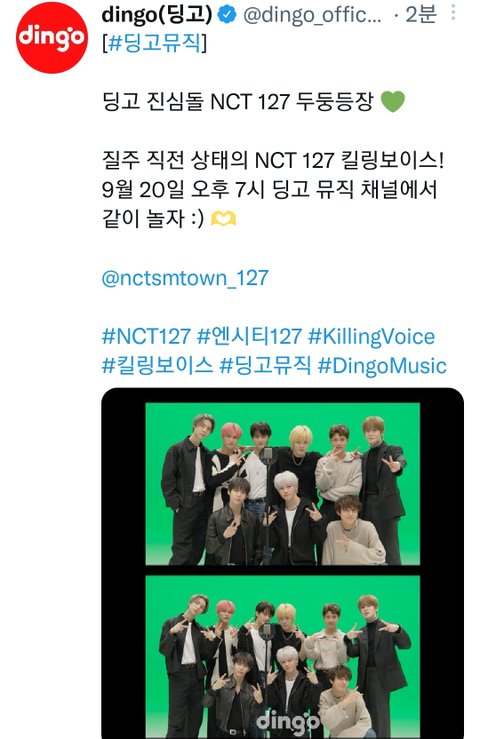Click the green heart emoji

(392, 101)
